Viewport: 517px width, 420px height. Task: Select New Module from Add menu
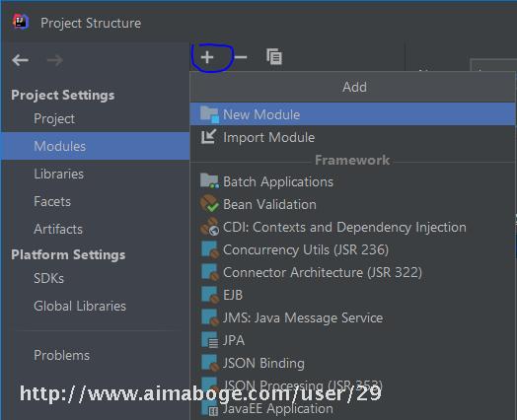(352, 114)
